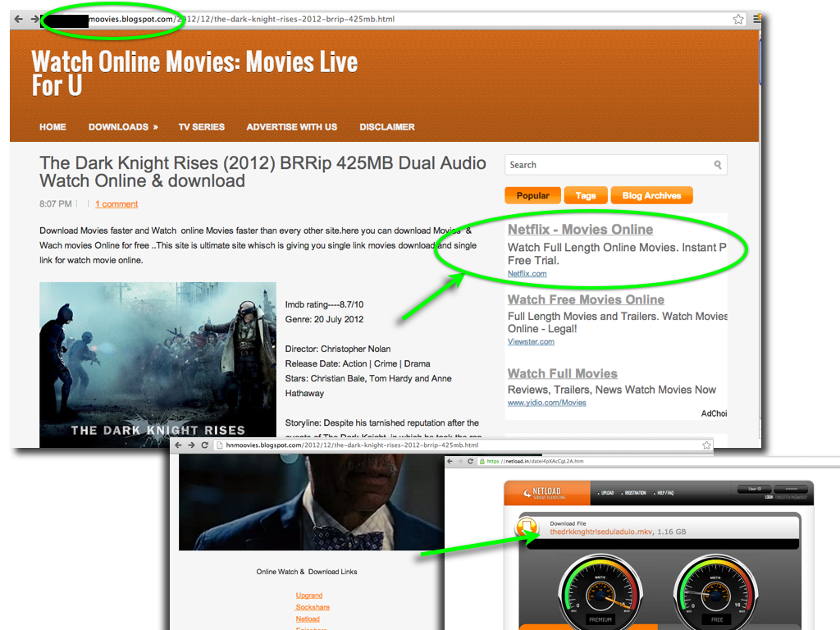Viewport: 840px width, 630px height.
Task: Open the 'Watch Full Movies' ad headline
Action: (x=563, y=373)
